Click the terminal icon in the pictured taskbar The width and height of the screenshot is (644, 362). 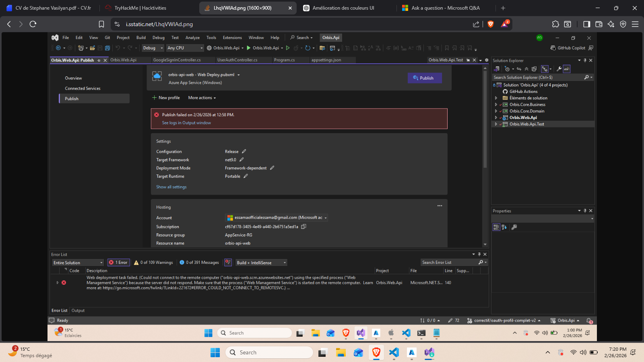click(x=421, y=333)
